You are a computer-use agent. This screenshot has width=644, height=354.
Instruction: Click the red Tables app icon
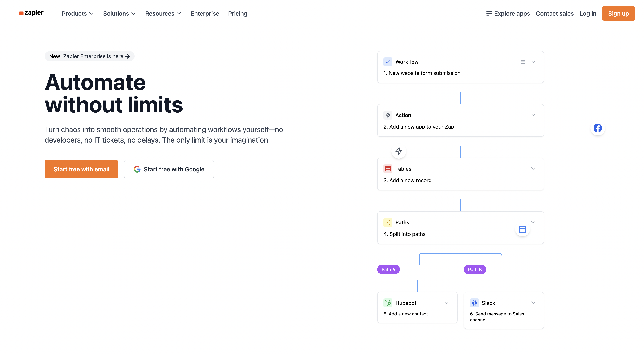[x=388, y=169]
